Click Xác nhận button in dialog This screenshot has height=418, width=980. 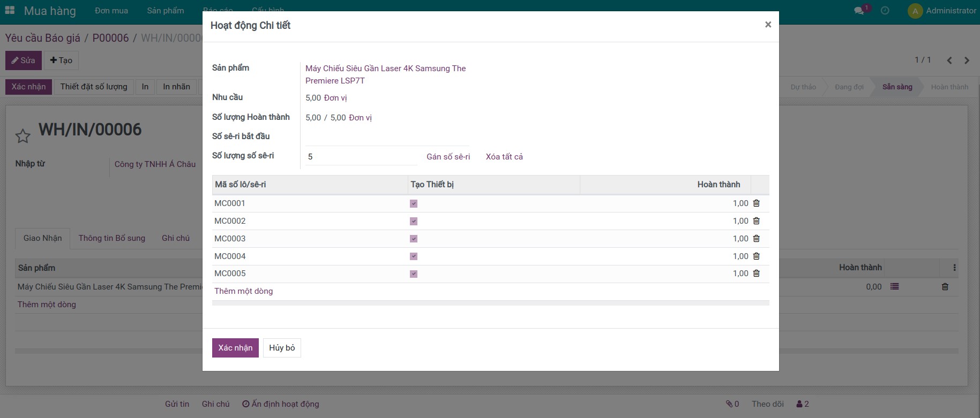tap(235, 348)
